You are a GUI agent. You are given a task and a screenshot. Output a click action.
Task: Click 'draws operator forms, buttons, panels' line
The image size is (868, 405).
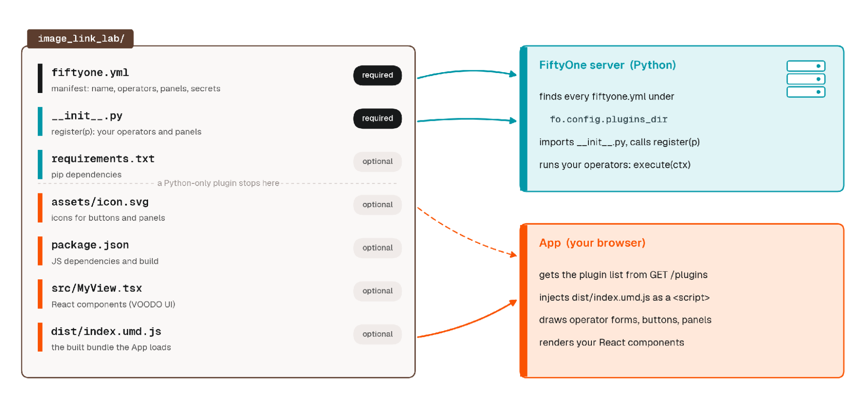625,320
